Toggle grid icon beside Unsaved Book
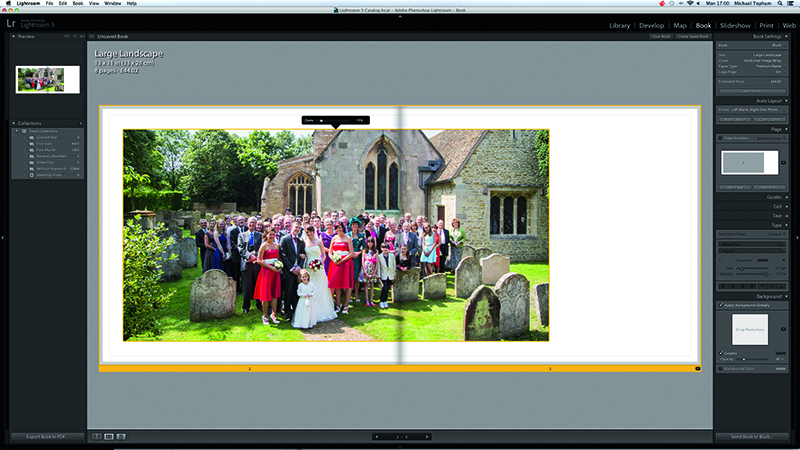This screenshot has height=450, width=800. (92, 36)
